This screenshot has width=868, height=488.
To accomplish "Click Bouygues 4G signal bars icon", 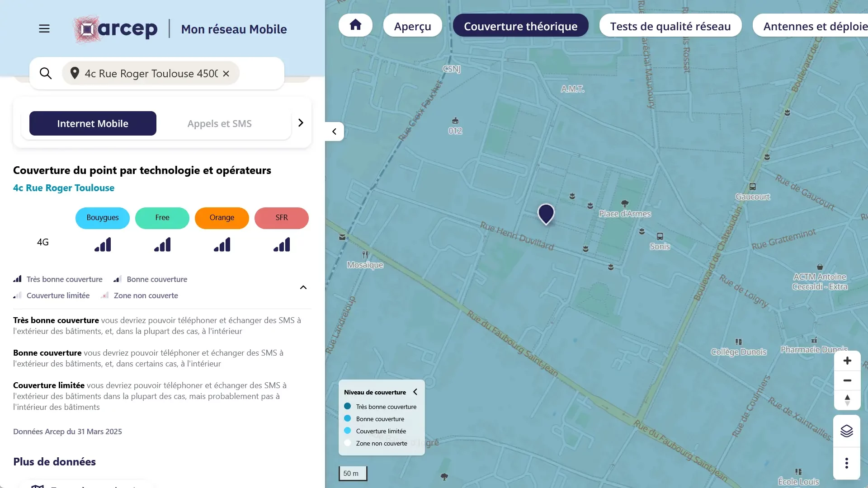I will [103, 244].
